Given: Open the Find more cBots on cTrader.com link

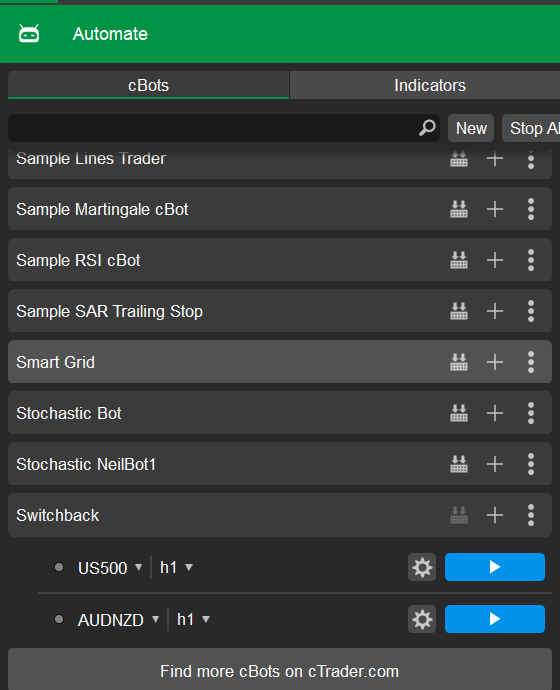Looking at the screenshot, I should click(x=280, y=671).
